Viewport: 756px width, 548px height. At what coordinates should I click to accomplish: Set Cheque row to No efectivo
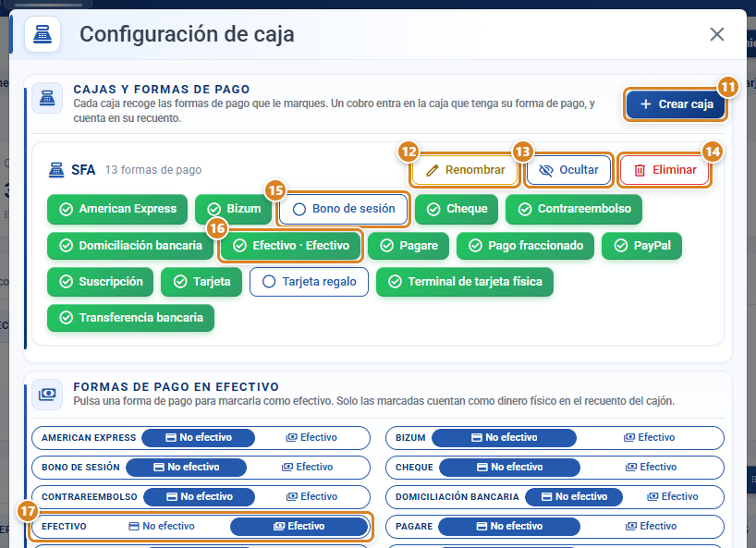(509, 467)
